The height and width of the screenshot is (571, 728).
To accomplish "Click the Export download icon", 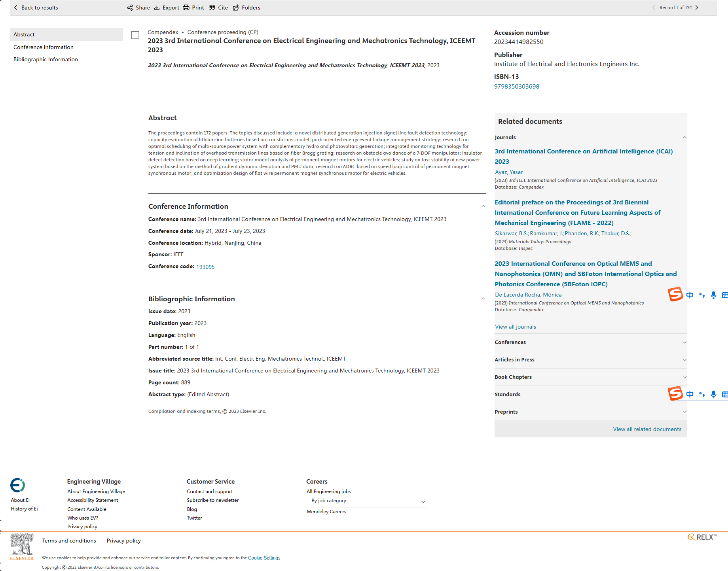I will 157,8.
